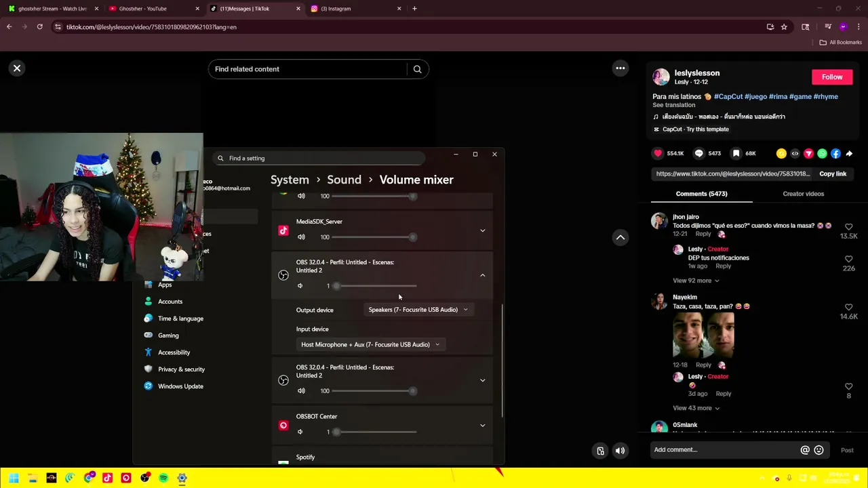The height and width of the screenshot is (488, 868).
Task: Go to System in the breadcrumb
Action: pyautogui.click(x=290, y=180)
